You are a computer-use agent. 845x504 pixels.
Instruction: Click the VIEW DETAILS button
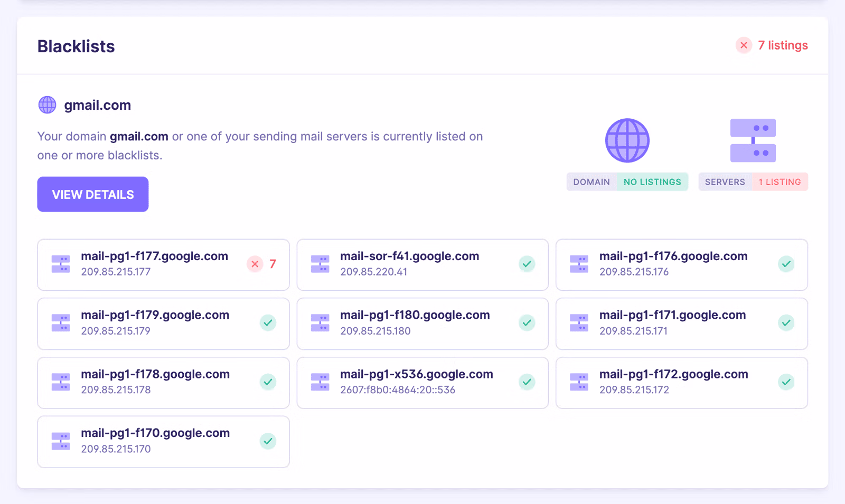93,194
